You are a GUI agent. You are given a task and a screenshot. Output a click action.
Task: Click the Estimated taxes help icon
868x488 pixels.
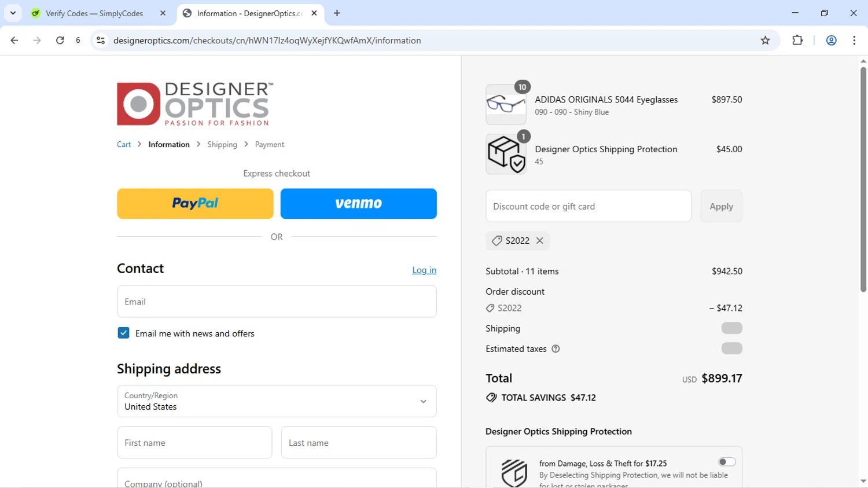click(x=556, y=348)
